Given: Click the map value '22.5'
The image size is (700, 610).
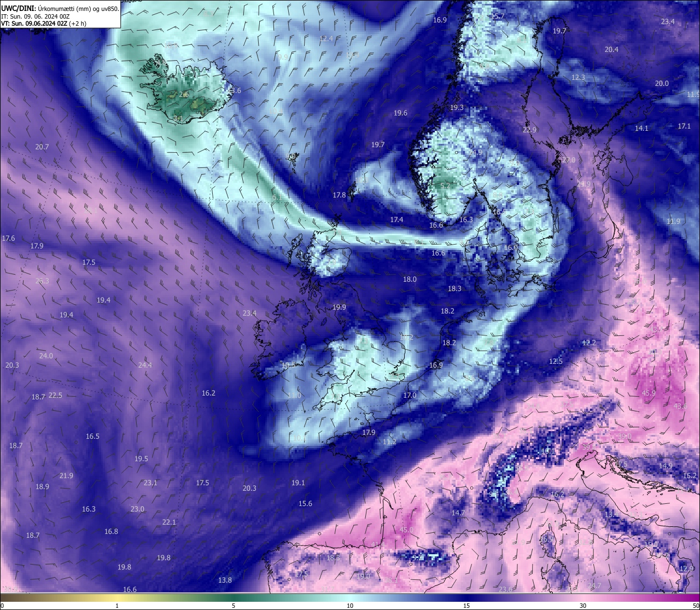Looking at the screenshot, I should point(55,395).
